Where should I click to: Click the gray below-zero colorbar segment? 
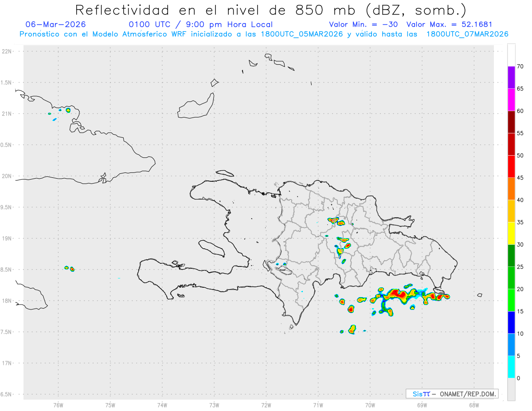coord(511,389)
